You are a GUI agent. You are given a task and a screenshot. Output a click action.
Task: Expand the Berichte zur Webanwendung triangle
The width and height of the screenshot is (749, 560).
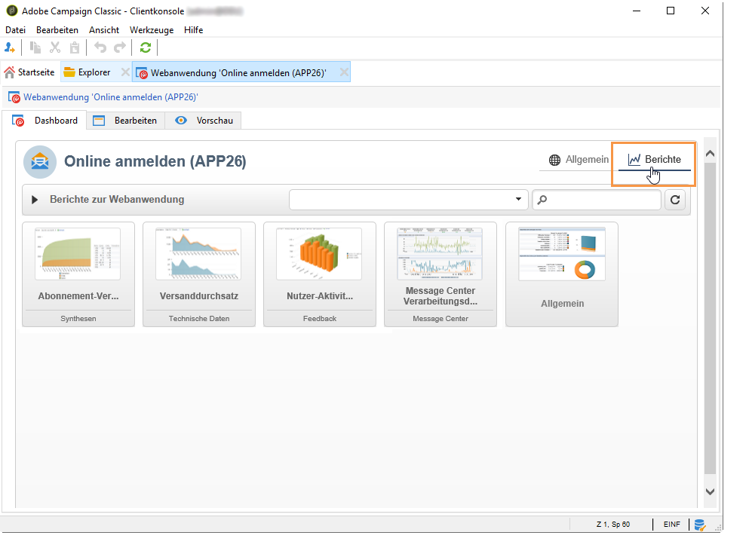click(35, 200)
